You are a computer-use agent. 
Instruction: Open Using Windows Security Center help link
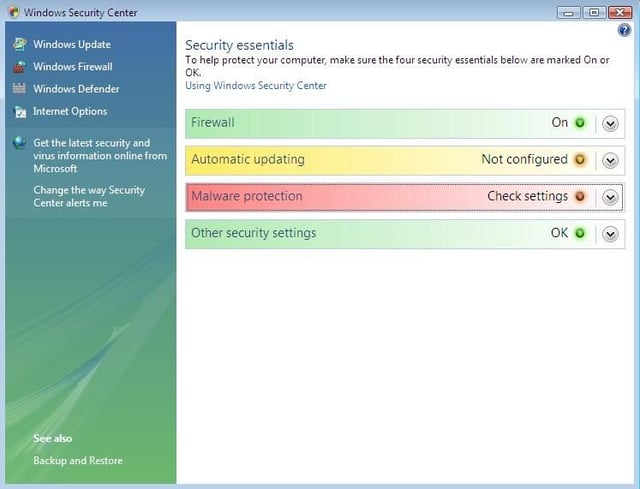click(256, 85)
